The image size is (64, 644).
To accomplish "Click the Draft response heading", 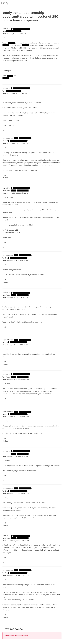I will pyautogui.click(x=13, y=629).
